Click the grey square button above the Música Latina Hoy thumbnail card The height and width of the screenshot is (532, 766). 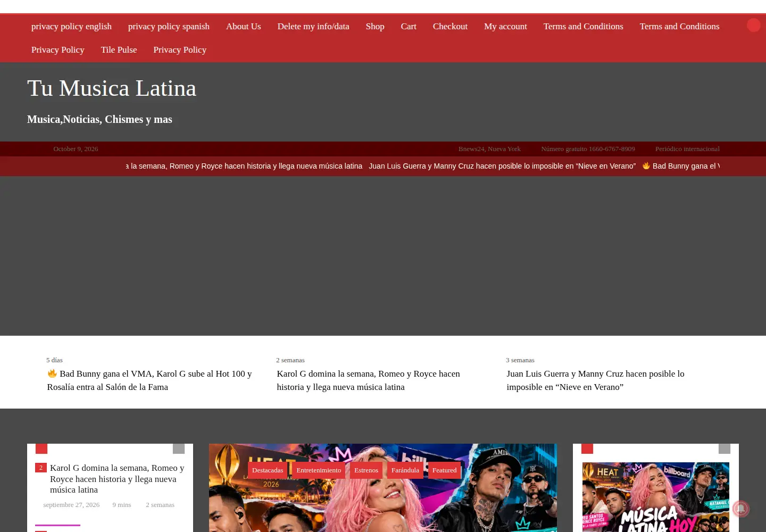click(725, 448)
